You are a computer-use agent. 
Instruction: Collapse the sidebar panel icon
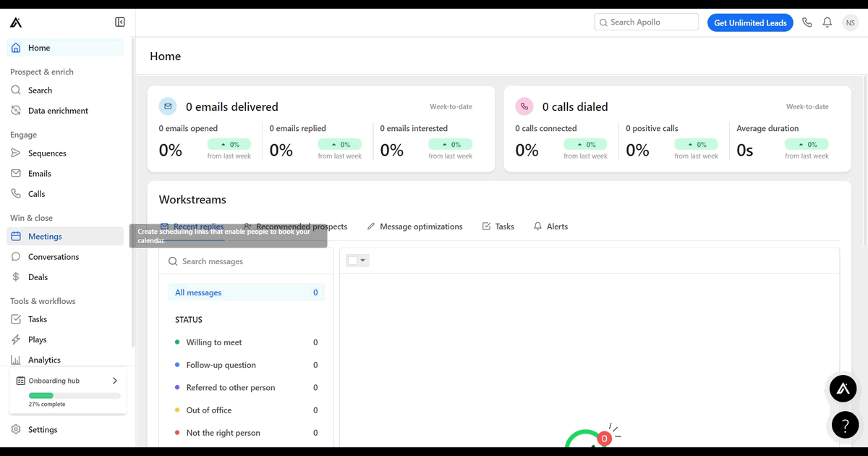pyautogui.click(x=120, y=22)
